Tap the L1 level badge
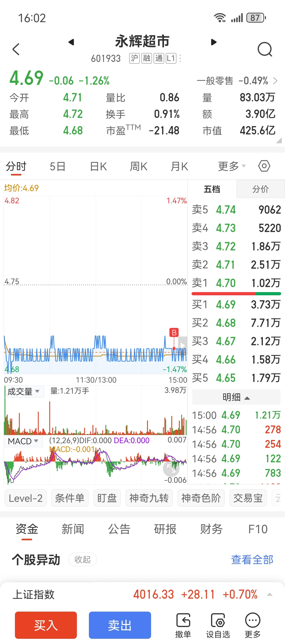The width and height of the screenshot is (285, 644). click(171, 58)
